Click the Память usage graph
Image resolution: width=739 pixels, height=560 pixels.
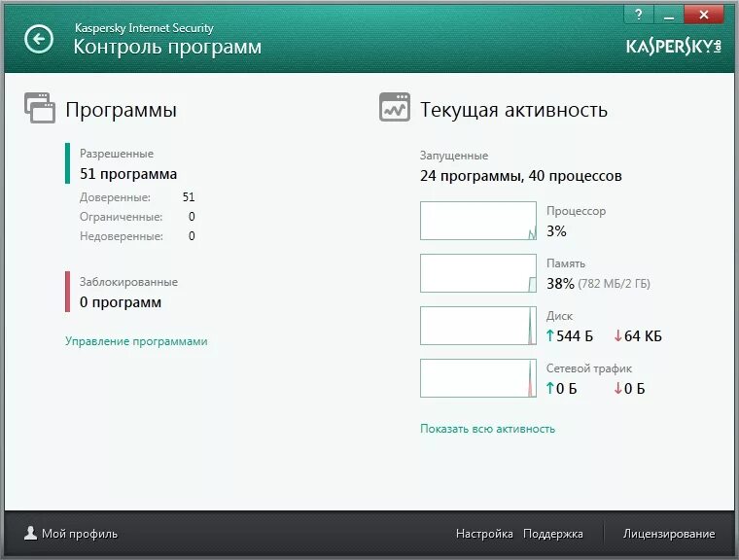477,273
